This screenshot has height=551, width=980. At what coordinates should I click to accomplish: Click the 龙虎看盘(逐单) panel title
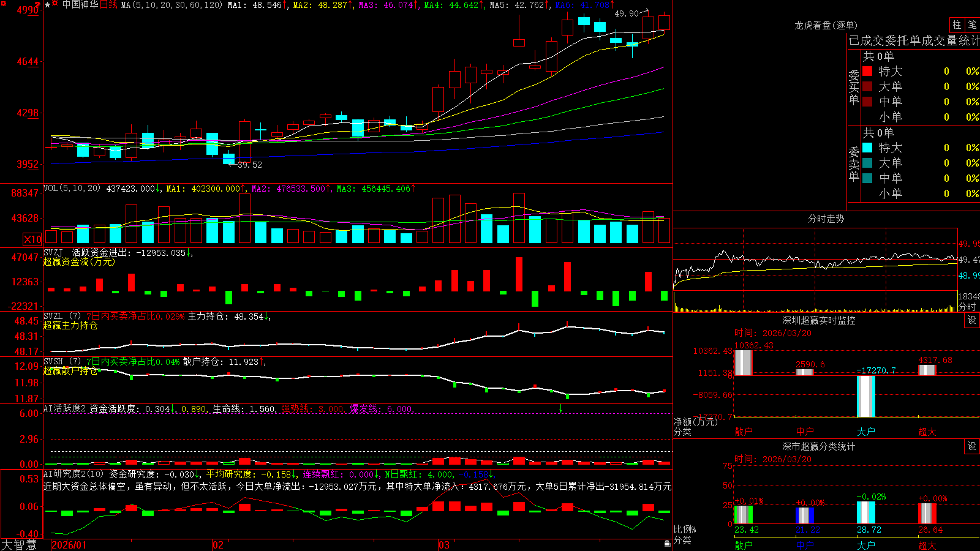point(826,25)
